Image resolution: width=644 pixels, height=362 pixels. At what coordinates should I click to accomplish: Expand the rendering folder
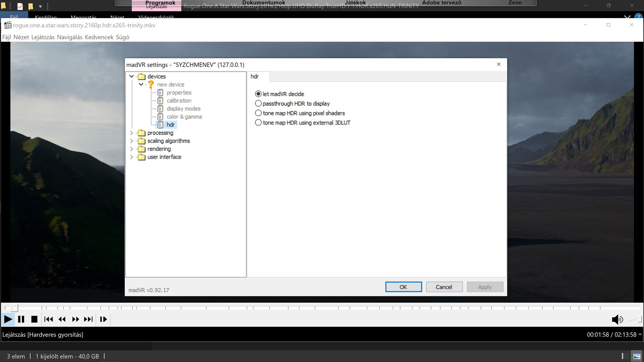click(x=132, y=149)
